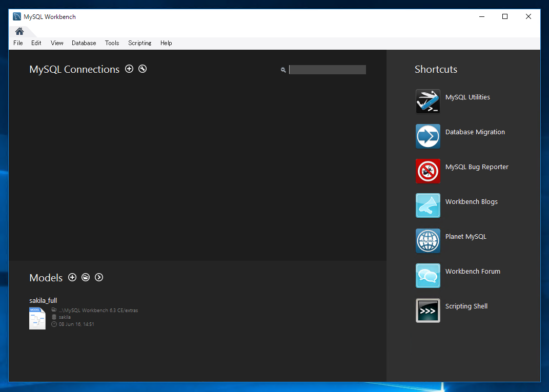Open MySQL Bug Reporter icon
This screenshot has width=549, height=392.
(x=428, y=171)
